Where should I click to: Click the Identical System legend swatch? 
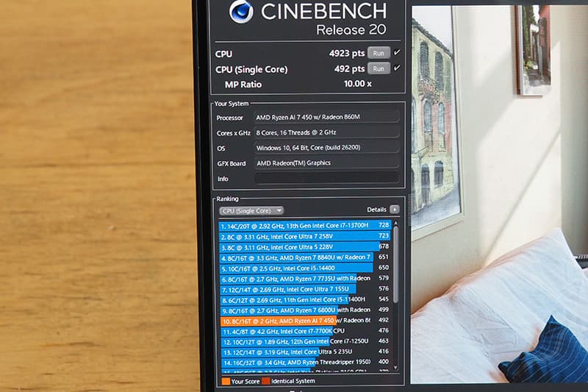tap(266, 382)
